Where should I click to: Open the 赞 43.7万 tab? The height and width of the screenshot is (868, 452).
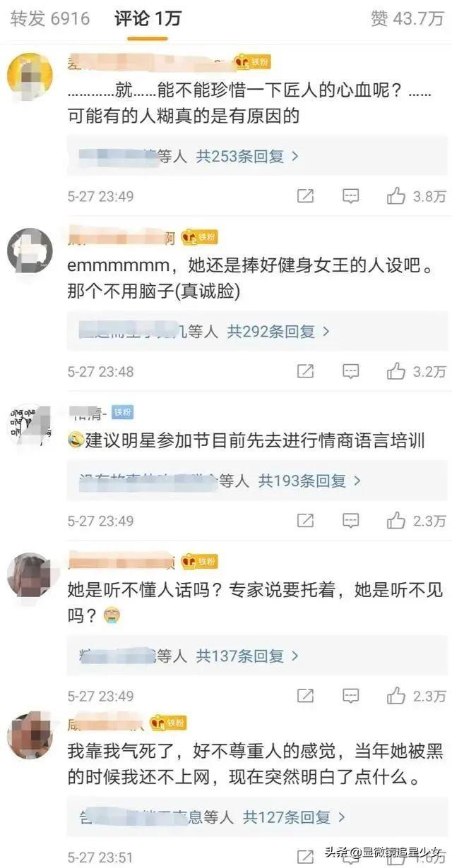407,19
